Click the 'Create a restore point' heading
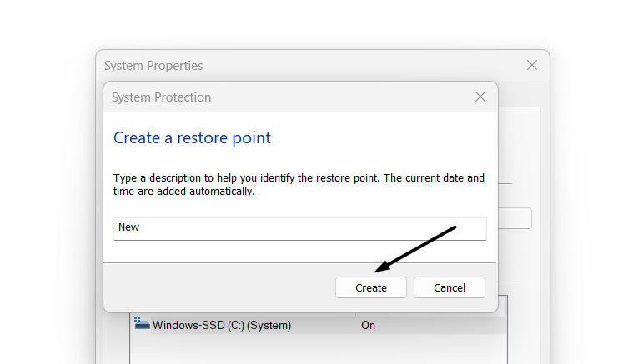This screenshot has height=364, width=638. tap(192, 137)
